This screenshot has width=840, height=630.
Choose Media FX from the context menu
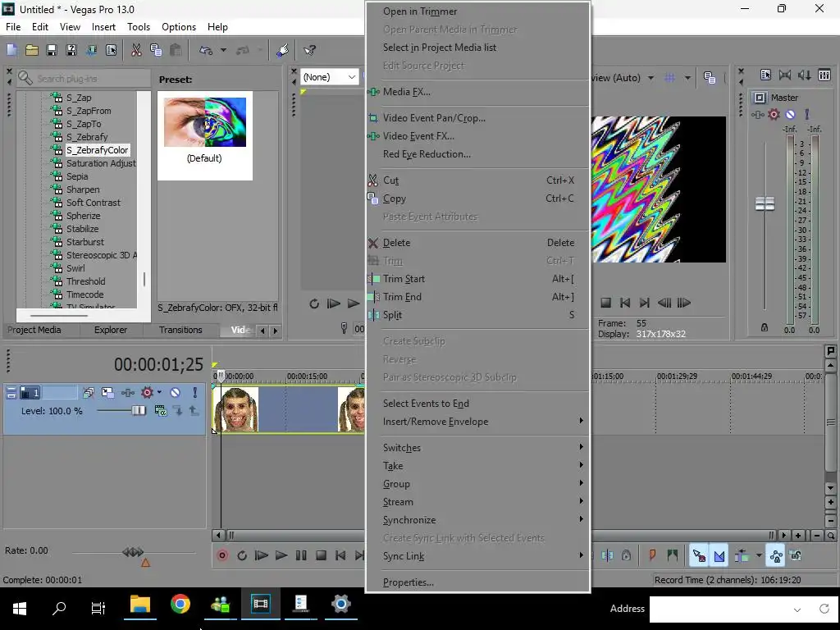point(477,92)
